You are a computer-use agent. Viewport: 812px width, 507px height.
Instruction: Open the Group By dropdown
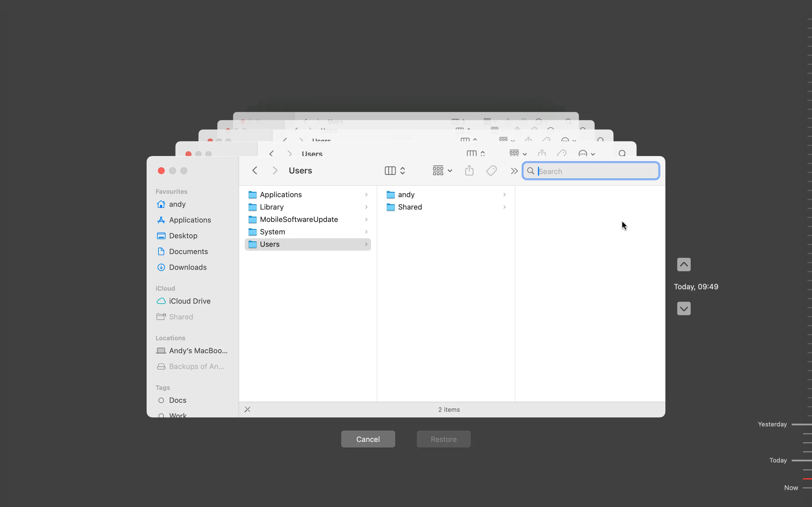(x=442, y=171)
